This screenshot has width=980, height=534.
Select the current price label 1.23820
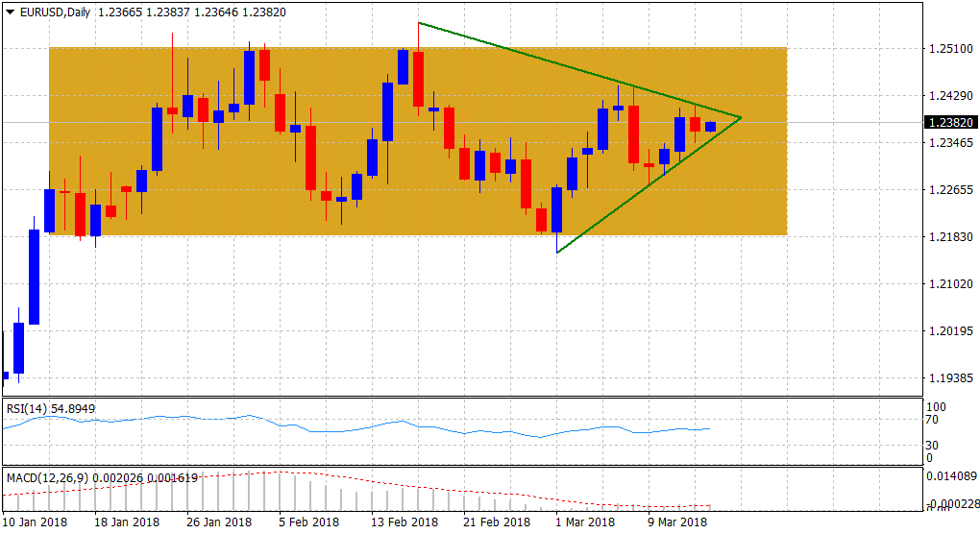coord(951,122)
